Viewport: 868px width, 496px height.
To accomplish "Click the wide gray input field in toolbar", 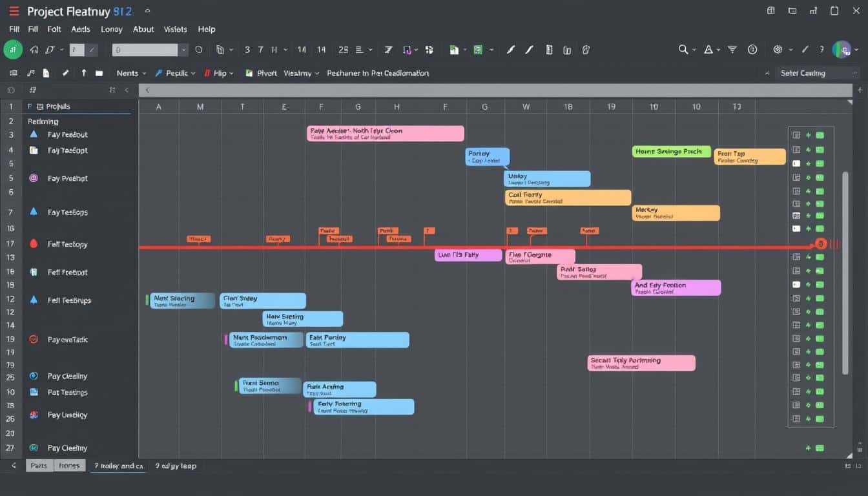I will (x=145, y=50).
